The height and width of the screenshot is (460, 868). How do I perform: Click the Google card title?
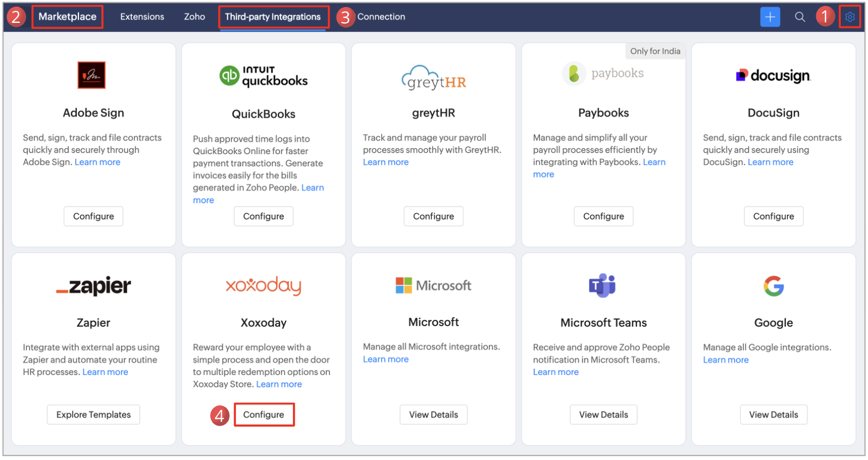point(773,323)
